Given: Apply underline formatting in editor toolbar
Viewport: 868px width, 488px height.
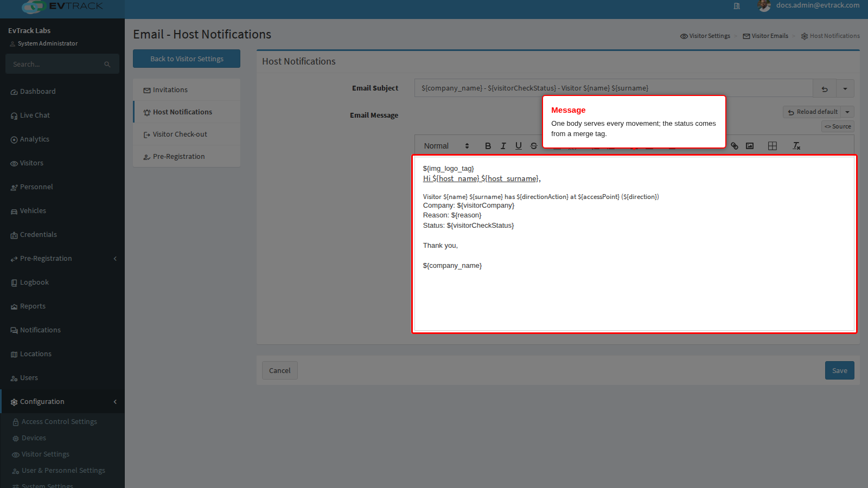Looking at the screenshot, I should [x=519, y=146].
